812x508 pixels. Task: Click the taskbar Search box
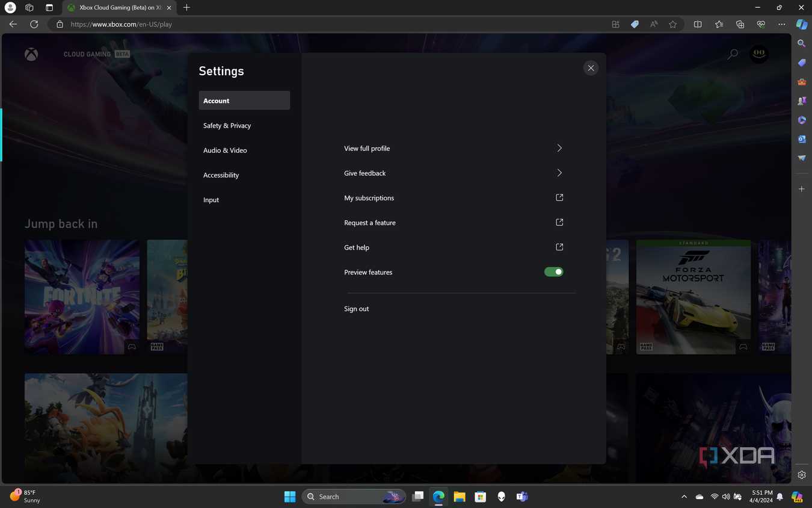(354, 497)
